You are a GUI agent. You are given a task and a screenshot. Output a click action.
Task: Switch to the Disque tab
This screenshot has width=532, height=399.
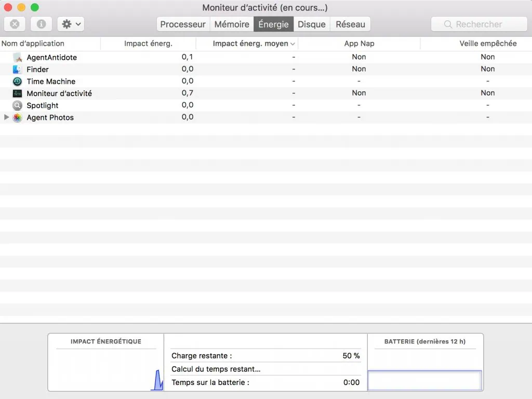[x=312, y=24]
